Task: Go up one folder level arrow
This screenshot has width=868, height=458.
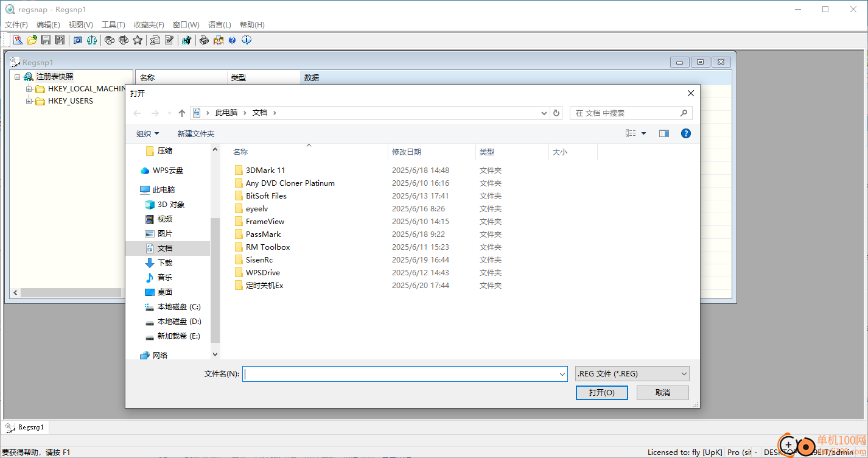Action: pos(182,113)
